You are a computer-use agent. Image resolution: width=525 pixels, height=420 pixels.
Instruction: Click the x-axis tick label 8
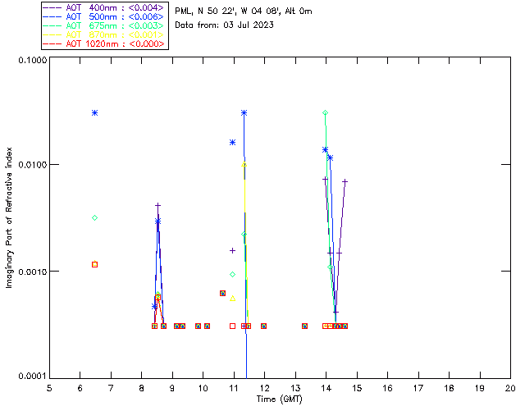(142, 388)
